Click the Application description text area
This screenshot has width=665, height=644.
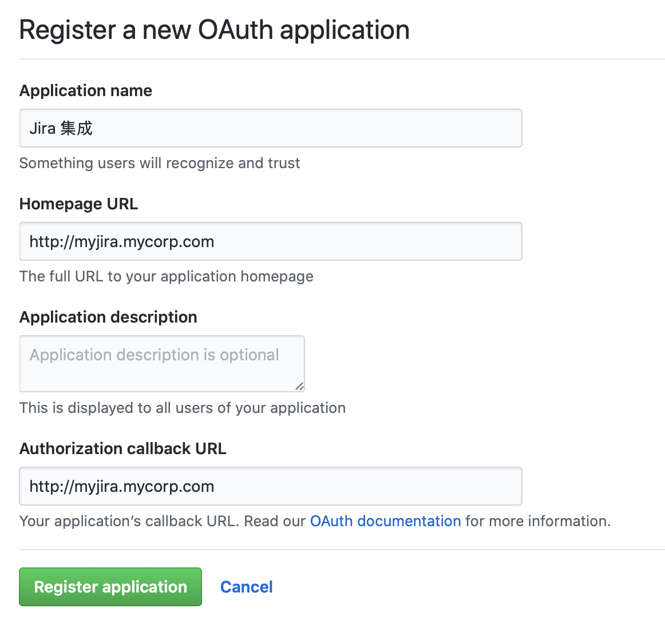click(161, 363)
